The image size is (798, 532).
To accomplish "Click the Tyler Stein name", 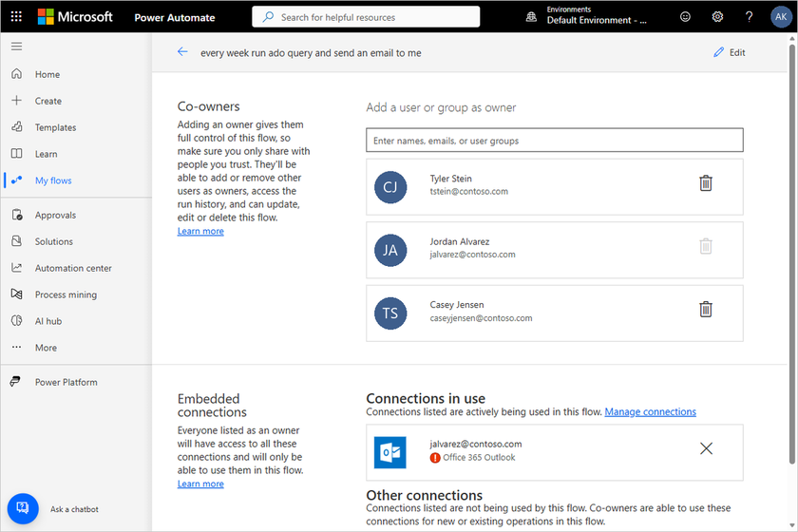I will 450,179.
